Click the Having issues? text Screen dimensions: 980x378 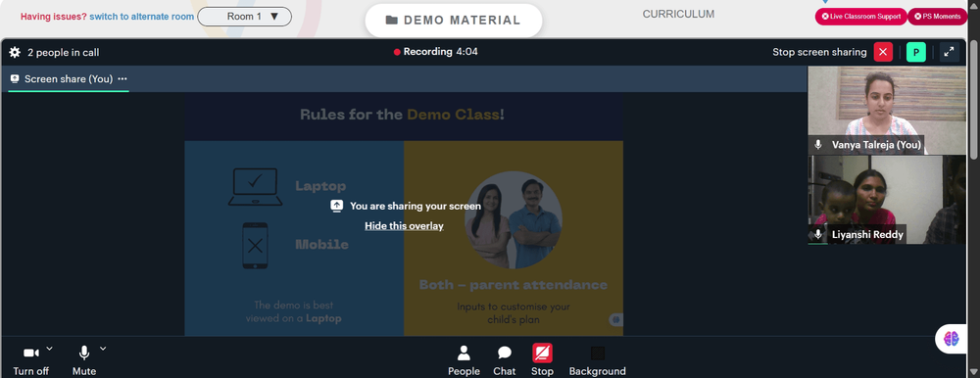coord(54,17)
